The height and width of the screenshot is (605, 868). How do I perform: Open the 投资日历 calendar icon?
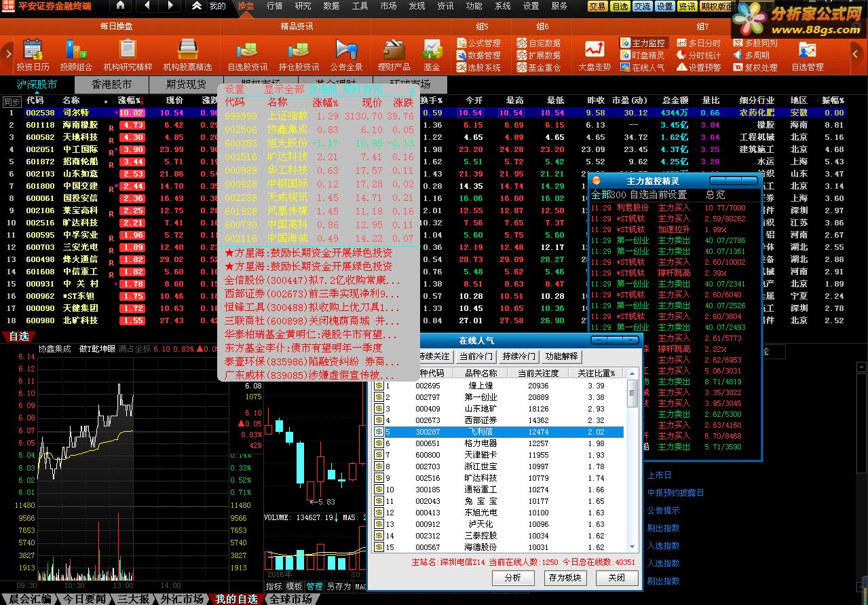pyautogui.click(x=33, y=55)
